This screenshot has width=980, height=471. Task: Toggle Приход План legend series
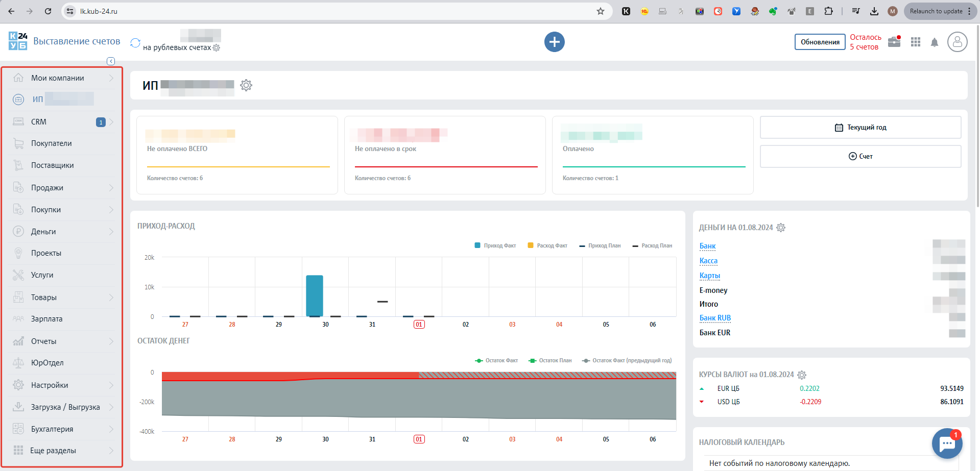[600, 245]
